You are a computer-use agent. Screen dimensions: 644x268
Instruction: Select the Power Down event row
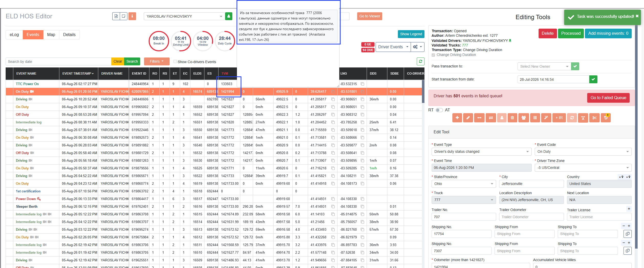(214, 199)
